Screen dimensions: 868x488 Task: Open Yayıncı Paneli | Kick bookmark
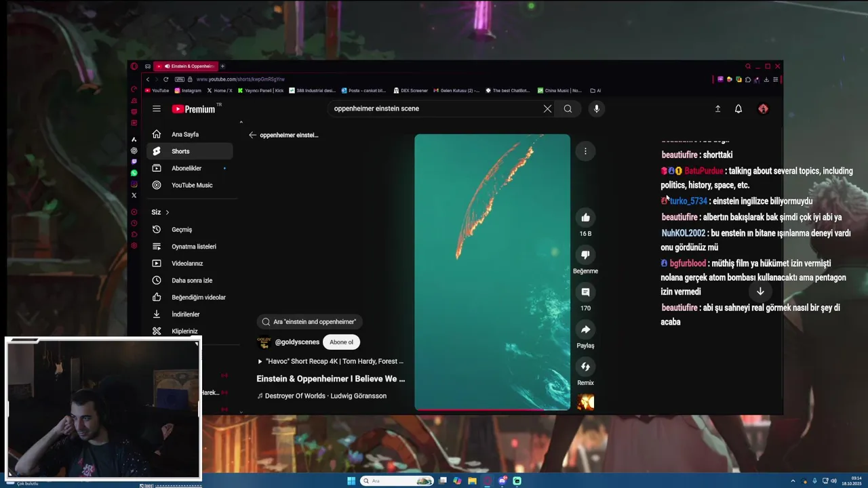click(260, 90)
